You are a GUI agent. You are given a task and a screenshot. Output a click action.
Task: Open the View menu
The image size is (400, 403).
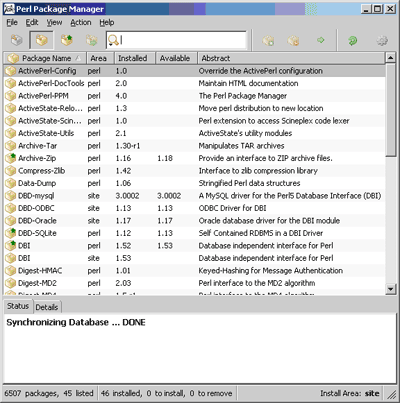(54, 23)
